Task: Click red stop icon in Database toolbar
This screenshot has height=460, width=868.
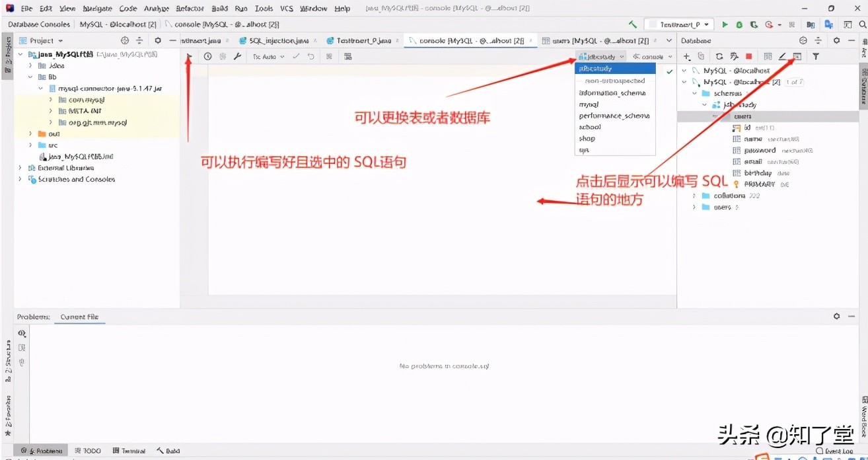Action: click(x=748, y=57)
